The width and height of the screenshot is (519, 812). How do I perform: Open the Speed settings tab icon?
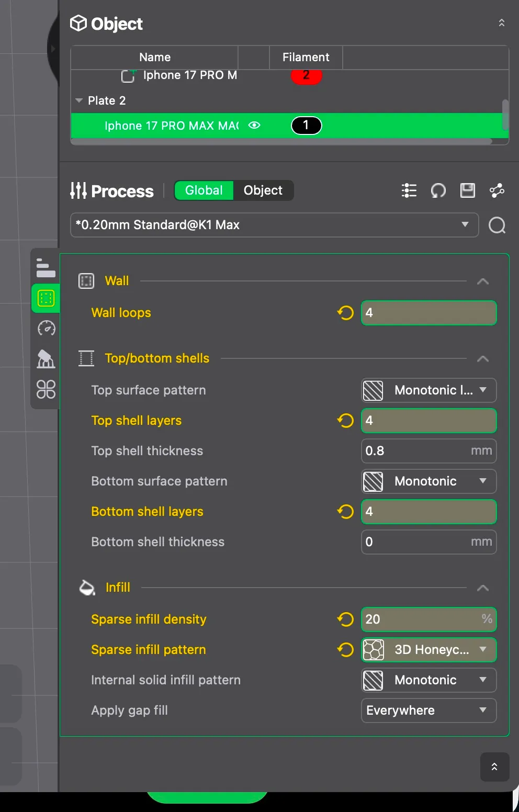click(x=46, y=329)
